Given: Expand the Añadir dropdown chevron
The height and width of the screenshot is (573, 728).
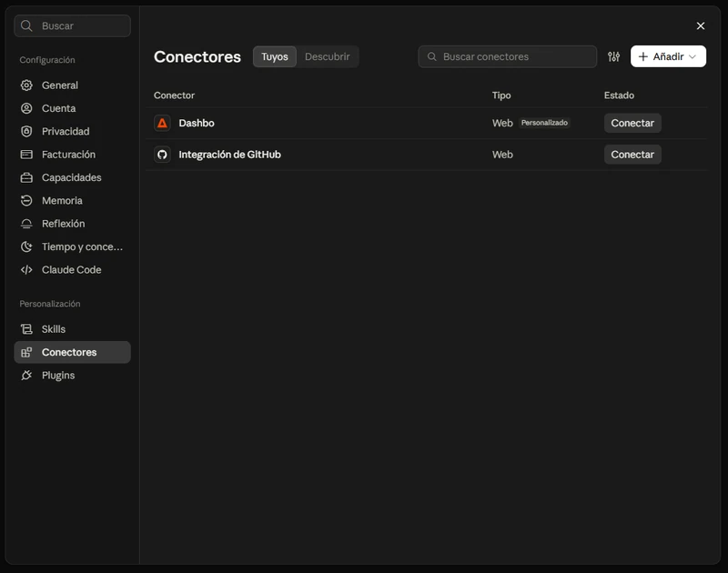Looking at the screenshot, I should pyautogui.click(x=693, y=56).
